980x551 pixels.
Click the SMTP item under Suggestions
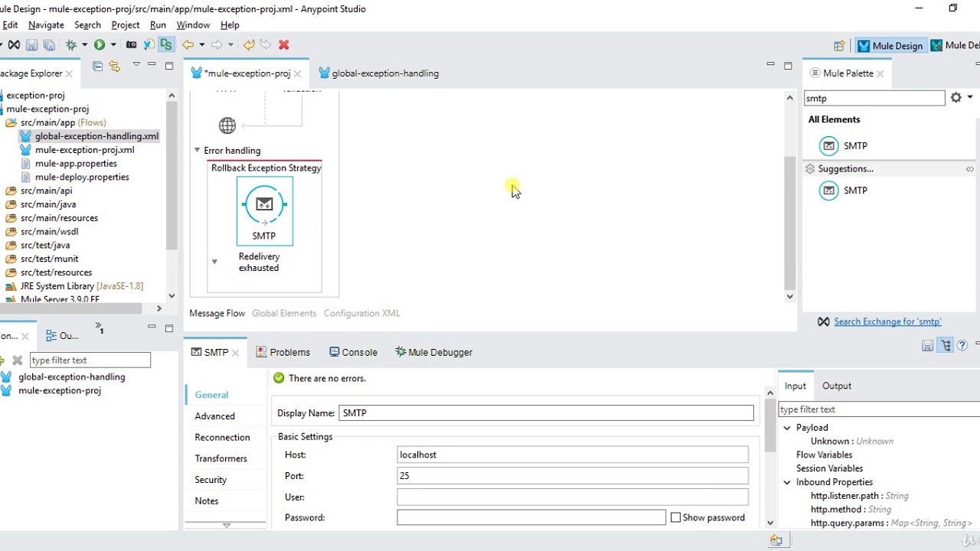tap(844, 191)
